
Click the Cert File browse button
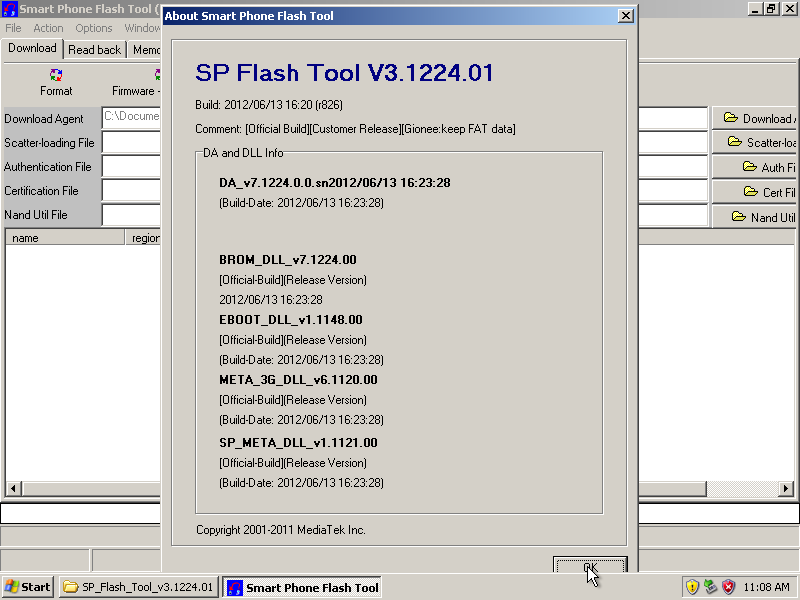pyautogui.click(x=755, y=192)
